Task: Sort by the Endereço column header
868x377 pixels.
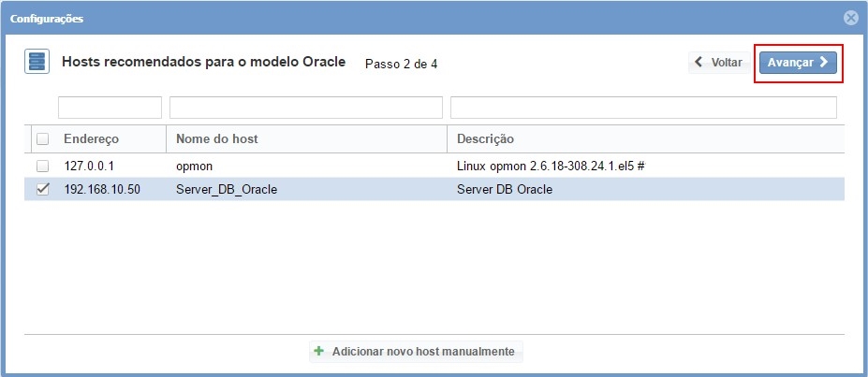Action: click(92, 139)
